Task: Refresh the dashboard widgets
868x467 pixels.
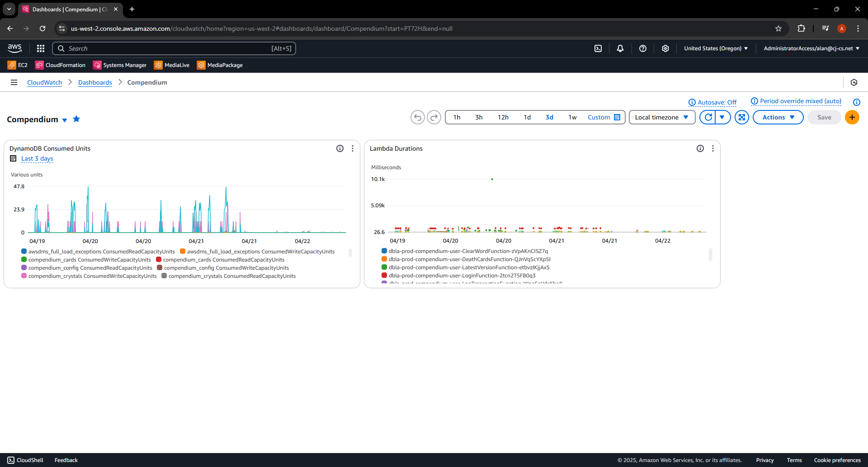Action: [708, 117]
